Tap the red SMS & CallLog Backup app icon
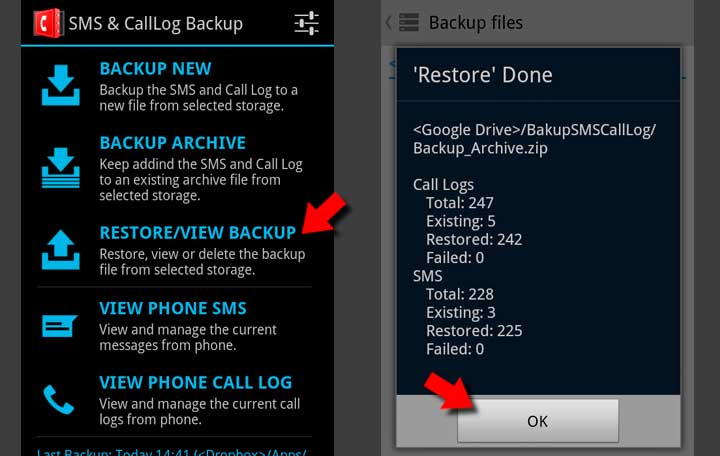The height and width of the screenshot is (456, 720). coord(48,23)
